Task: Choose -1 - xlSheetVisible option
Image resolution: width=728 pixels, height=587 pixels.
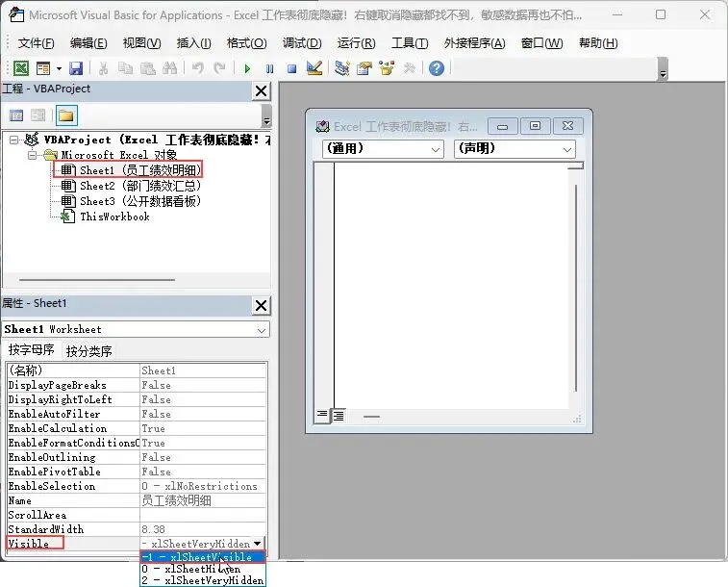Action: click(x=203, y=557)
